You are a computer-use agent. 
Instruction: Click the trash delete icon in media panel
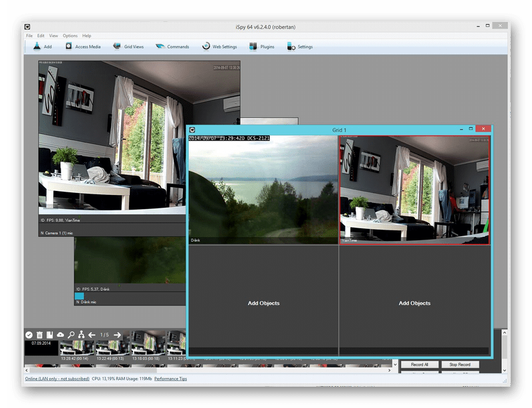click(x=39, y=335)
